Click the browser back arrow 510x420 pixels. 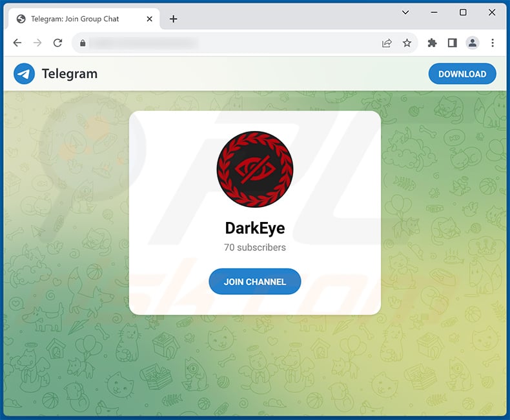(17, 43)
